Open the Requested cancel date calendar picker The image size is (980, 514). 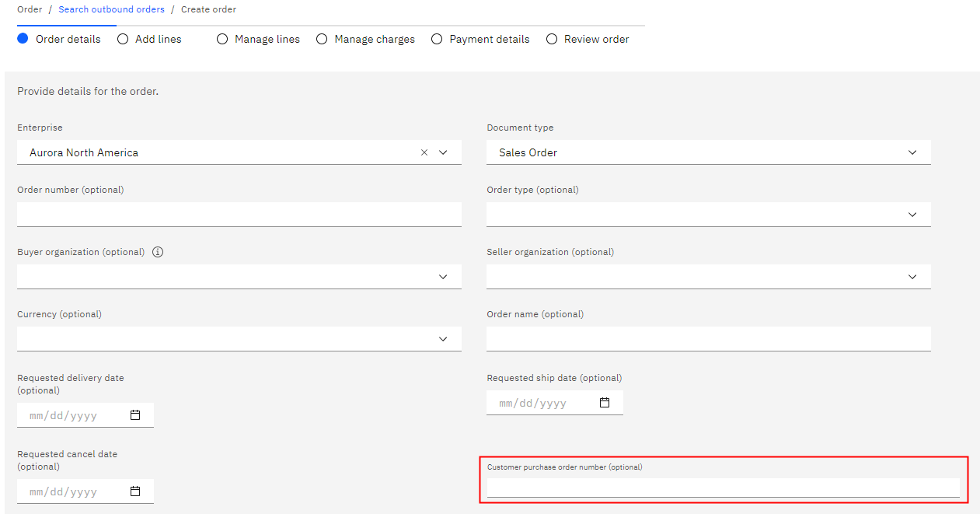137,491
